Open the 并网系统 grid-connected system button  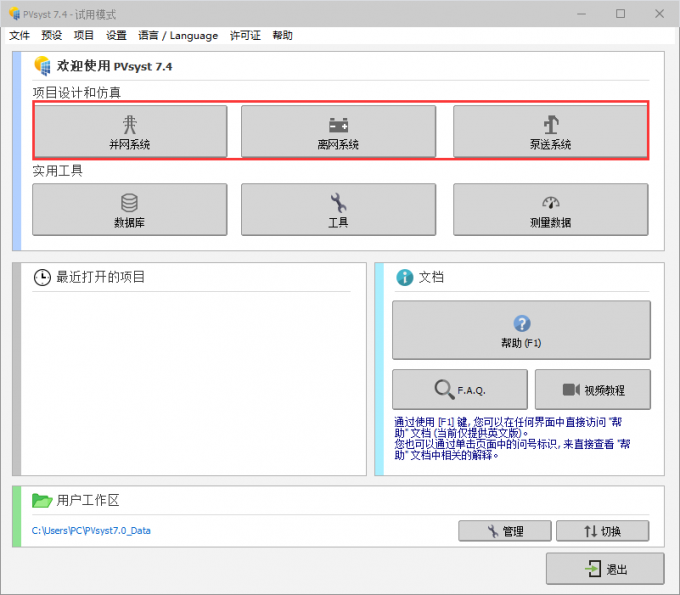[130, 131]
